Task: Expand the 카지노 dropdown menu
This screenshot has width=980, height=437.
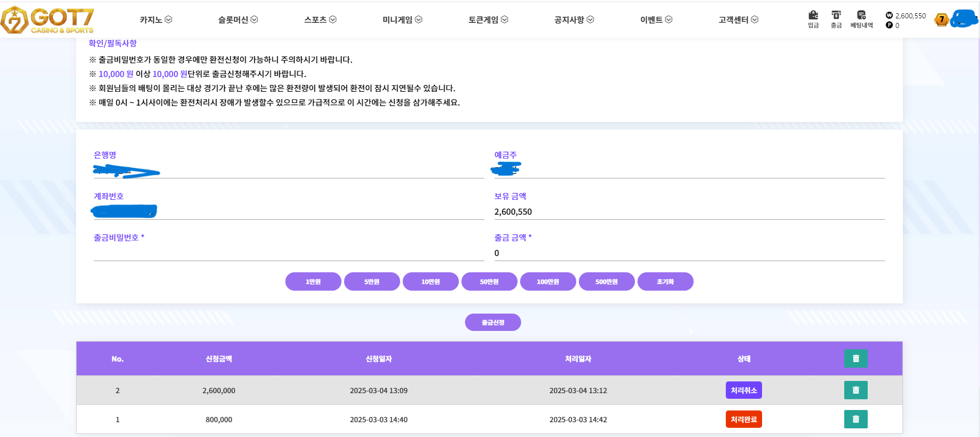Action: [156, 19]
